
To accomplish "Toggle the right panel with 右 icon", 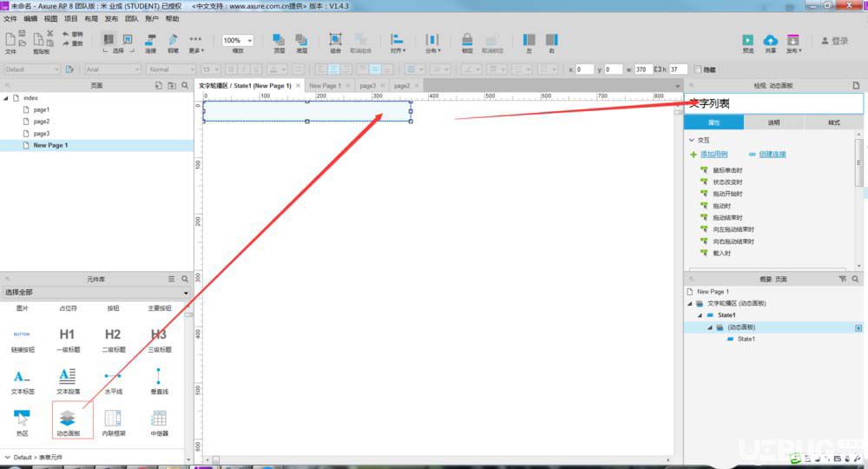I will (551, 43).
